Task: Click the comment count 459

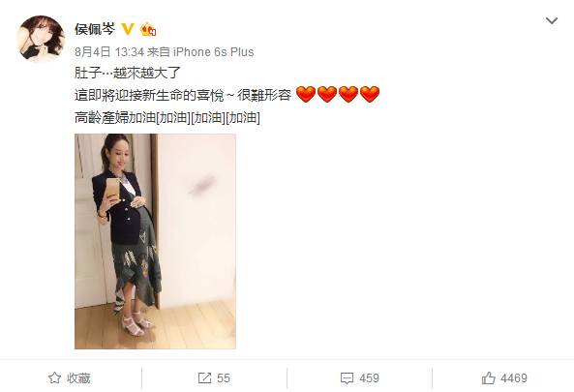Action: pos(369,378)
